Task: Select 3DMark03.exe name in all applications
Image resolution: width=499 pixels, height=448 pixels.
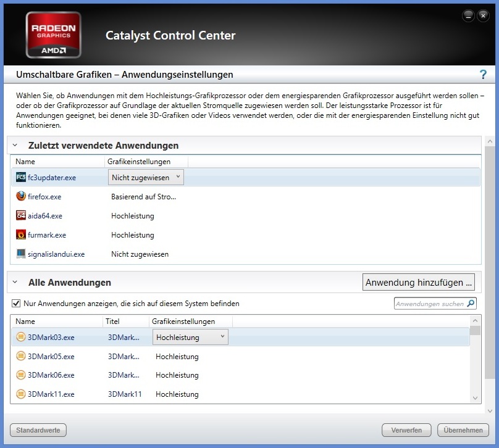Action: 51,338
